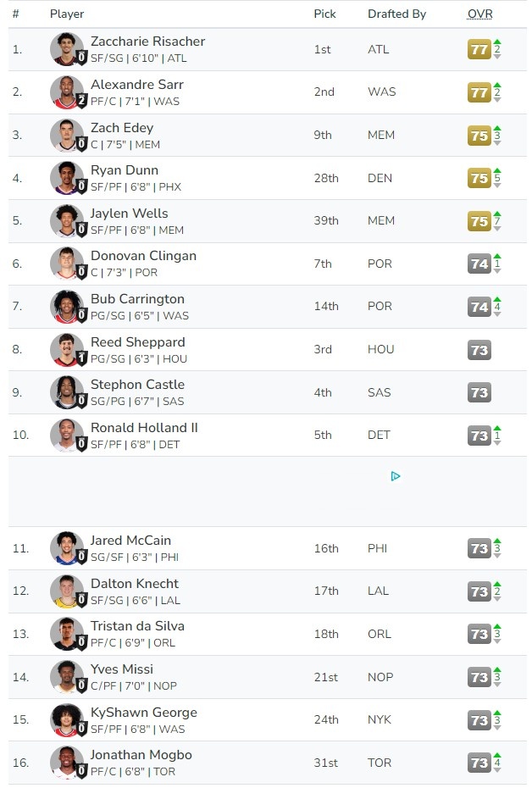Click Zaccharie Risacher's player headshot
The width and height of the screenshot is (532, 788).
(x=64, y=47)
